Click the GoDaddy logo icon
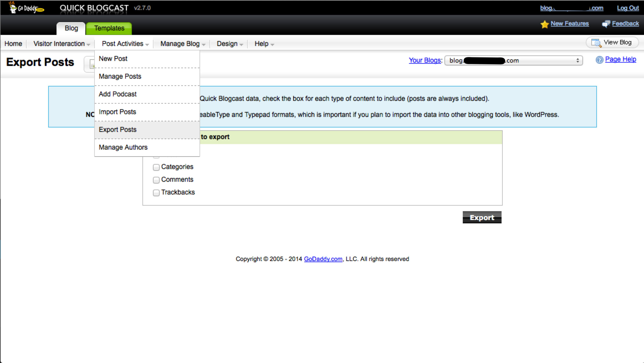 (26, 7)
